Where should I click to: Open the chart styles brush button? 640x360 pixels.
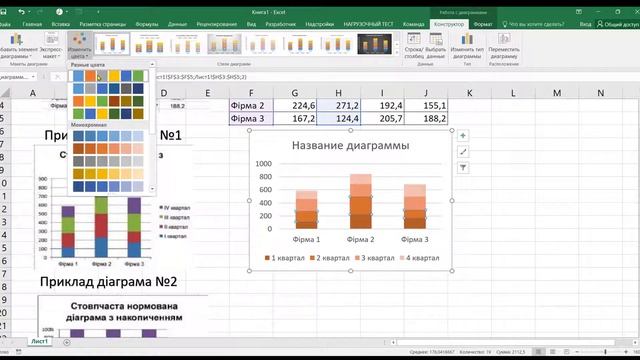(x=463, y=152)
